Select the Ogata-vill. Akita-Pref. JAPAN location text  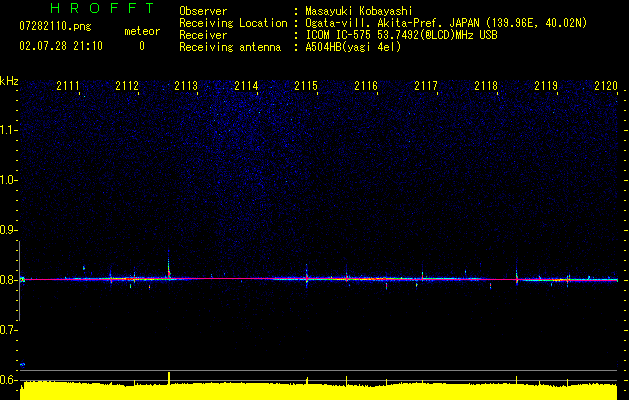446,23
